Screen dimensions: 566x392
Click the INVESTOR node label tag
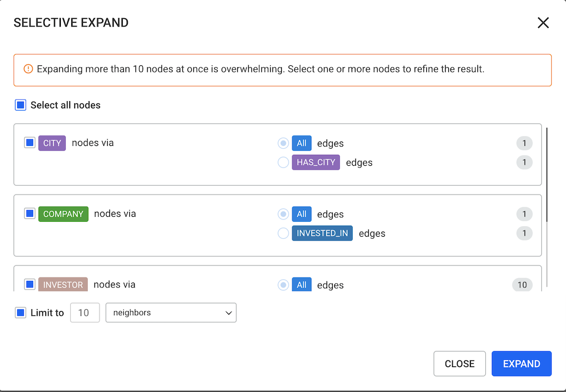coord(63,285)
